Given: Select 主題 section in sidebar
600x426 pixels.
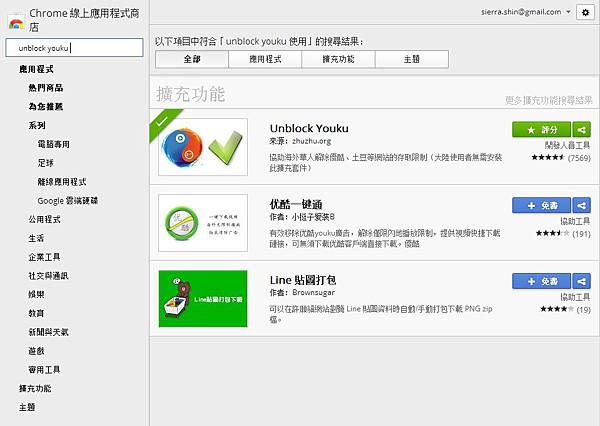Looking at the screenshot, I should [27, 407].
